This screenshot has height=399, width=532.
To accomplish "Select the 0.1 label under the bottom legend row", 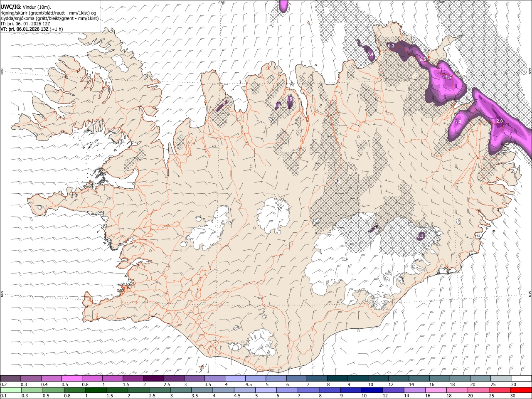I will [x=4, y=396].
